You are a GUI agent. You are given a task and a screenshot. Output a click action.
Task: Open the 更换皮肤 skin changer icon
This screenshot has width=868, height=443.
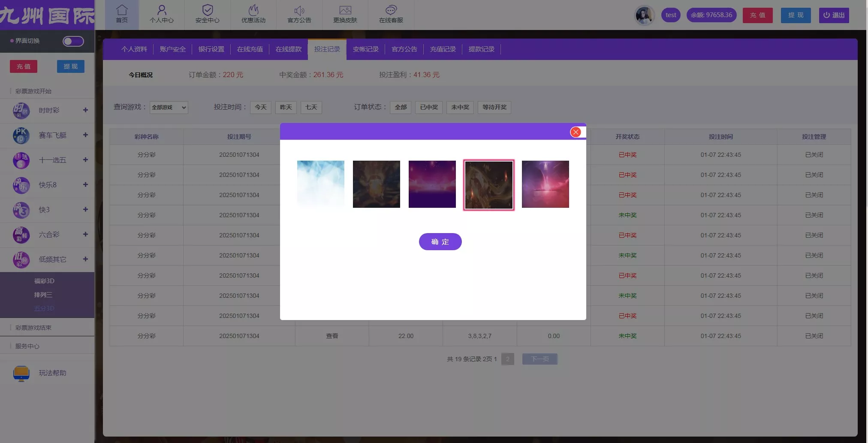pyautogui.click(x=345, y=14)
